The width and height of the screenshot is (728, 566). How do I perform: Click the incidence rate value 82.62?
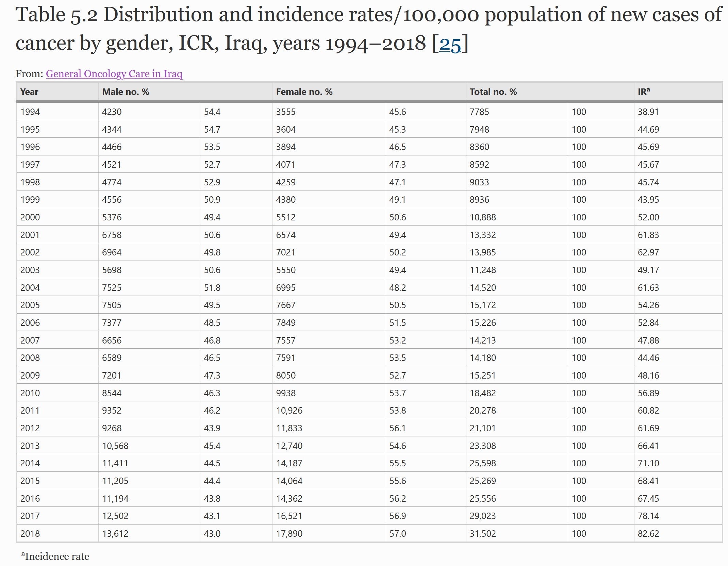coord(648,533)
